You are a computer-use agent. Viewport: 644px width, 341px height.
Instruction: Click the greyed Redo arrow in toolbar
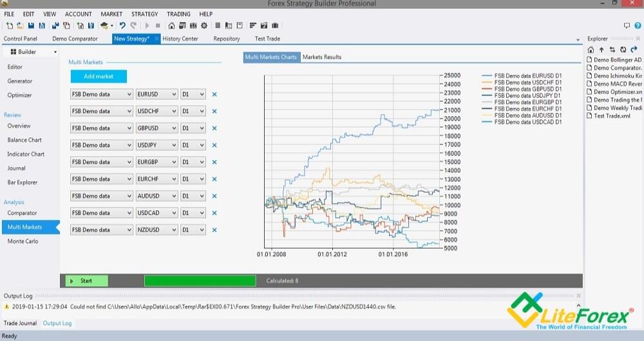[x=133, y=26]
